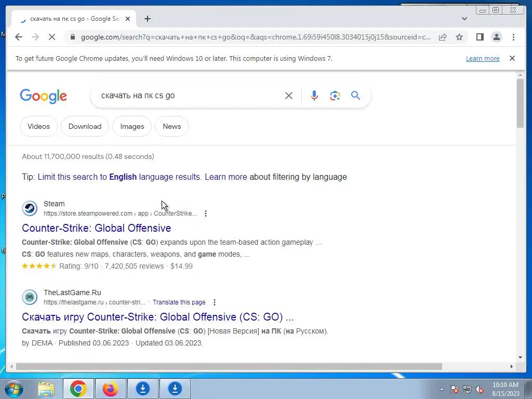Click the scroll up arrow
532x399 pixels.
coord(520,75)
